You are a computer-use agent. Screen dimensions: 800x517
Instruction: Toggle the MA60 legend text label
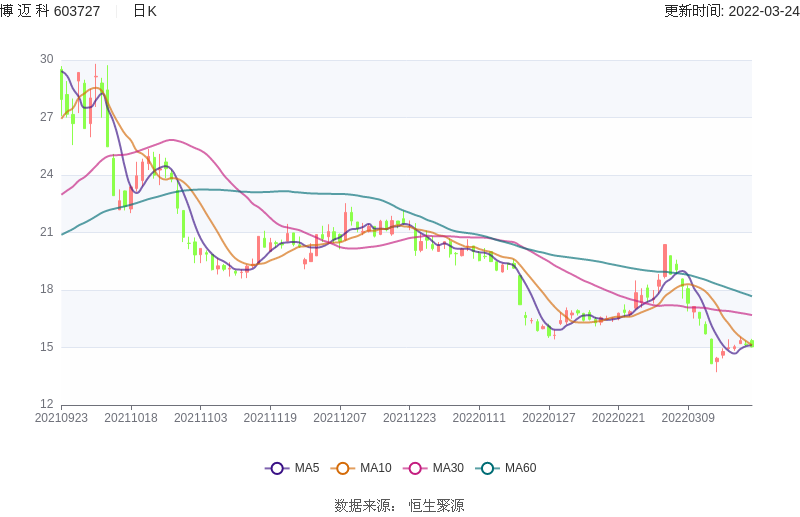[520, 468]
